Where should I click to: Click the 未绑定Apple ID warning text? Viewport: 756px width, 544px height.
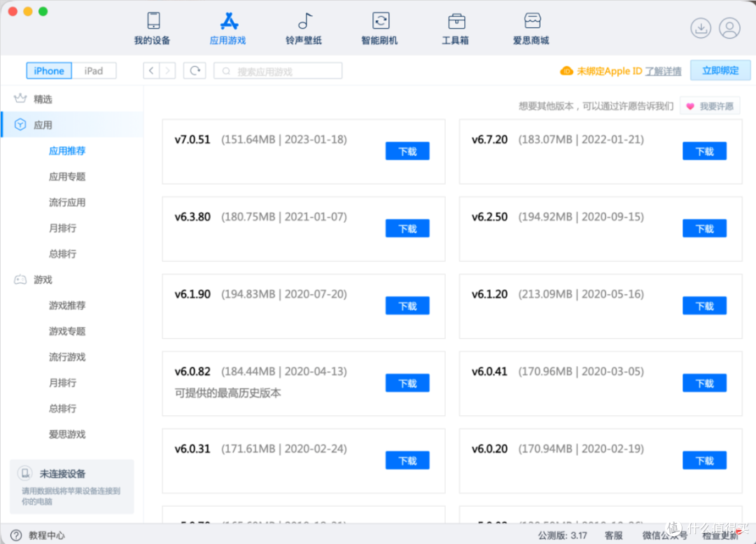pyautogui.click(x=610, y=71)
